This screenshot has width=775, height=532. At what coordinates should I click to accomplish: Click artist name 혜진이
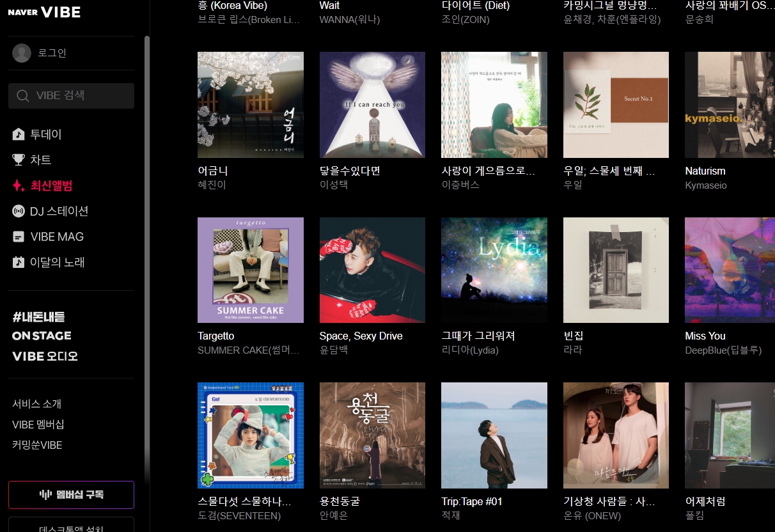212,185
